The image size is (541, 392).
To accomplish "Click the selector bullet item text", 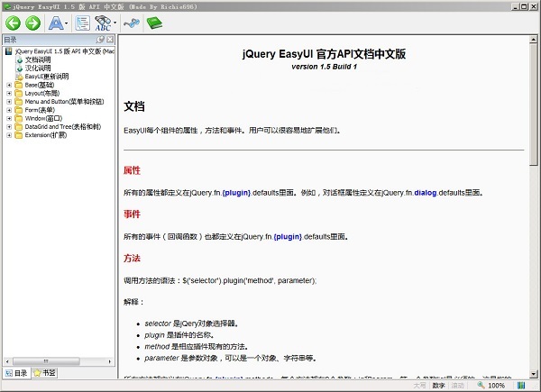I will point(191,324).
